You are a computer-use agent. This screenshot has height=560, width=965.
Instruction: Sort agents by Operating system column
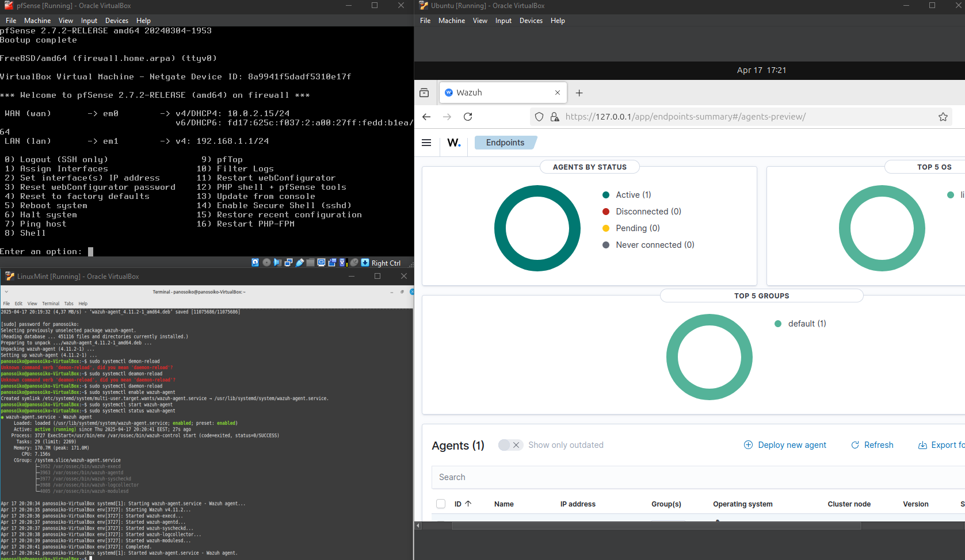pos(743,504)
